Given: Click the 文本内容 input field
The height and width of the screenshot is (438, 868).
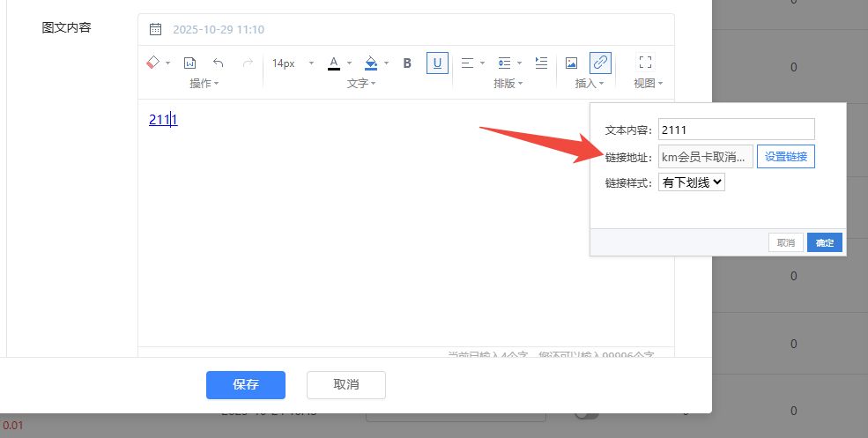Looking at the screenshot, I should (736, 130).
